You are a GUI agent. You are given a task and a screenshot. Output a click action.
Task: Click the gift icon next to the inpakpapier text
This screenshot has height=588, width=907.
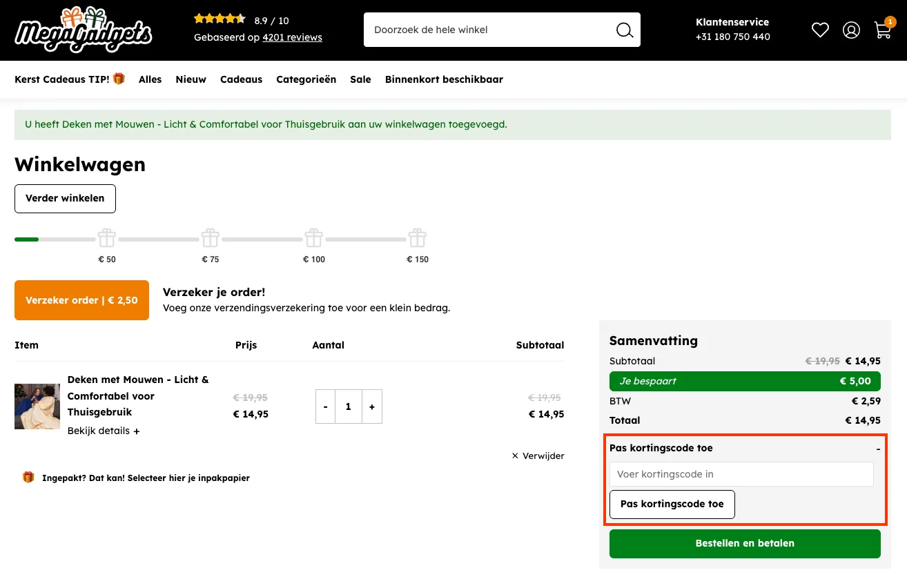pos(28,477)
